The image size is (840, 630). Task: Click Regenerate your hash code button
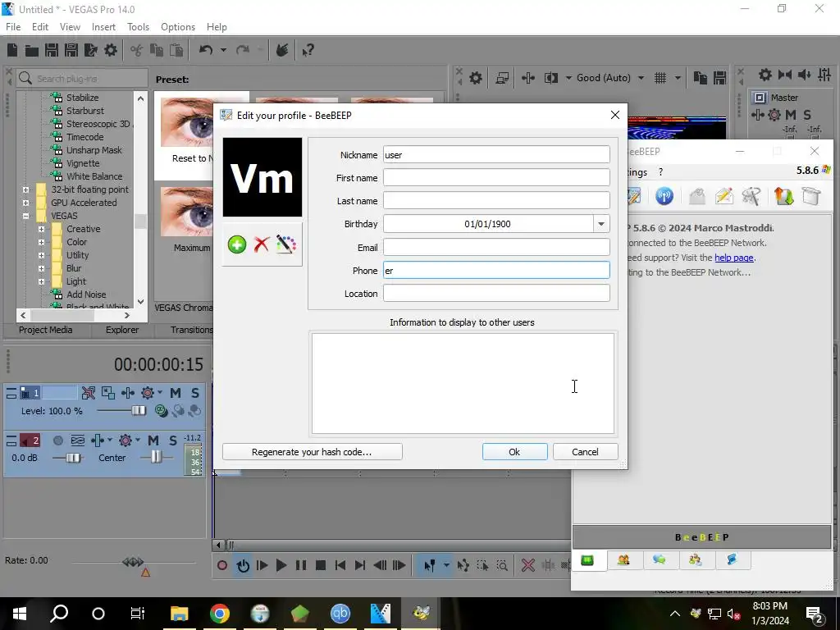[x=312, y=452]
